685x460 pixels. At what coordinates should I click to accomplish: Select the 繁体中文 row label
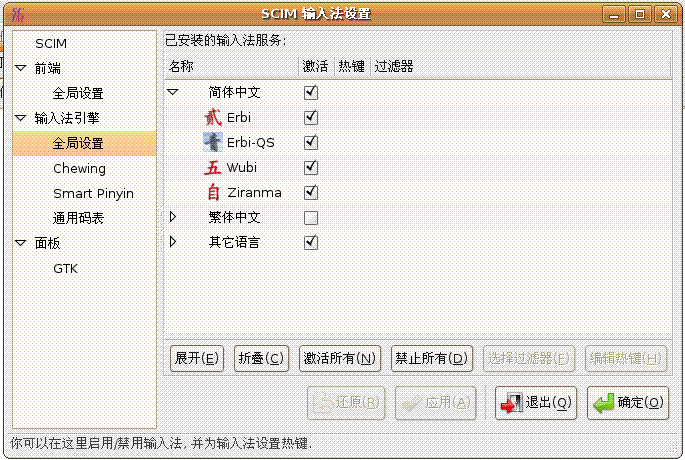tap(234, 217)
